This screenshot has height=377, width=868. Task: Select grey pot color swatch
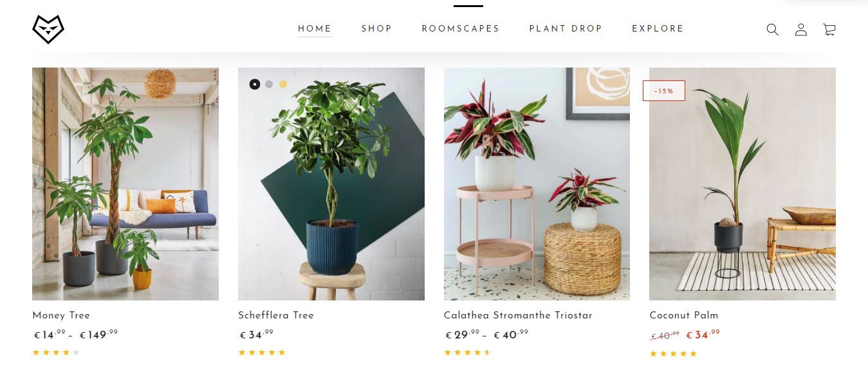(269, 84)
